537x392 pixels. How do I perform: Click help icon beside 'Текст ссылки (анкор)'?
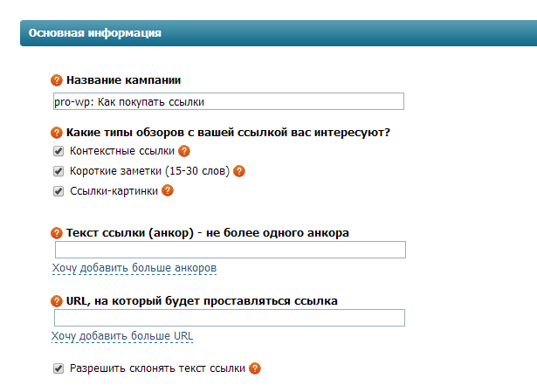pyautogui.click(x=58, y=232)
